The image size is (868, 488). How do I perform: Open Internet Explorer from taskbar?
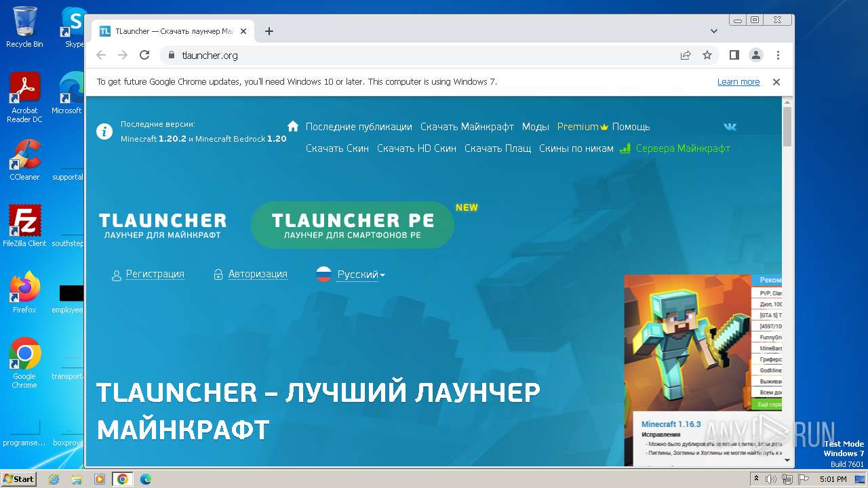point(54,479)
